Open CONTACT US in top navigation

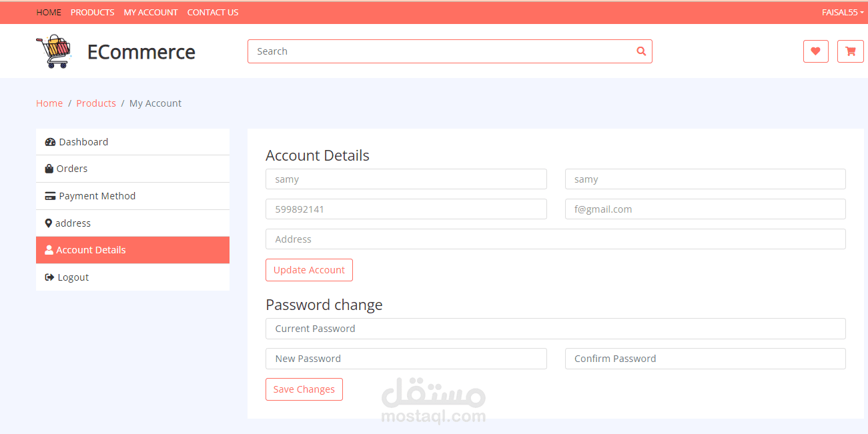click(x=213, y=12)
